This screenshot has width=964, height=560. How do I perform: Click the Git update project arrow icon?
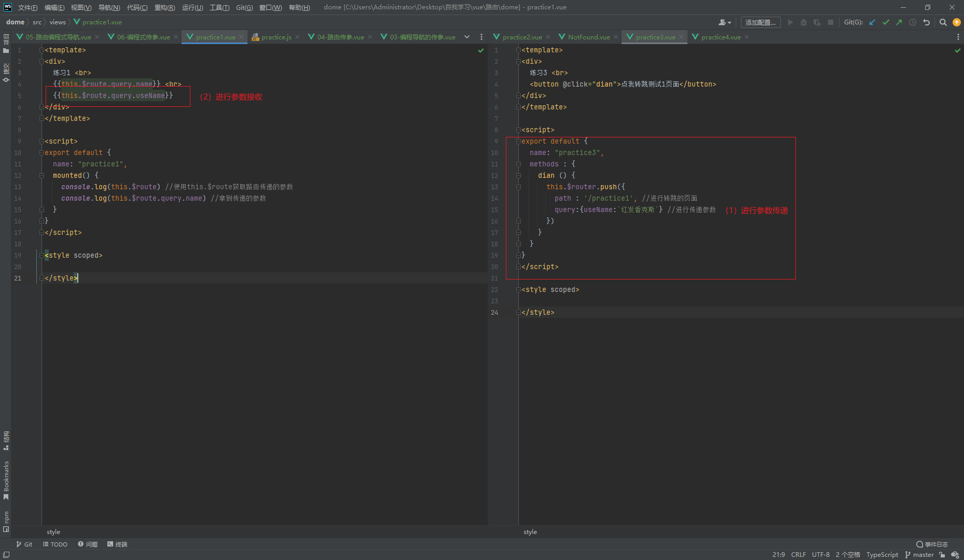872,22
